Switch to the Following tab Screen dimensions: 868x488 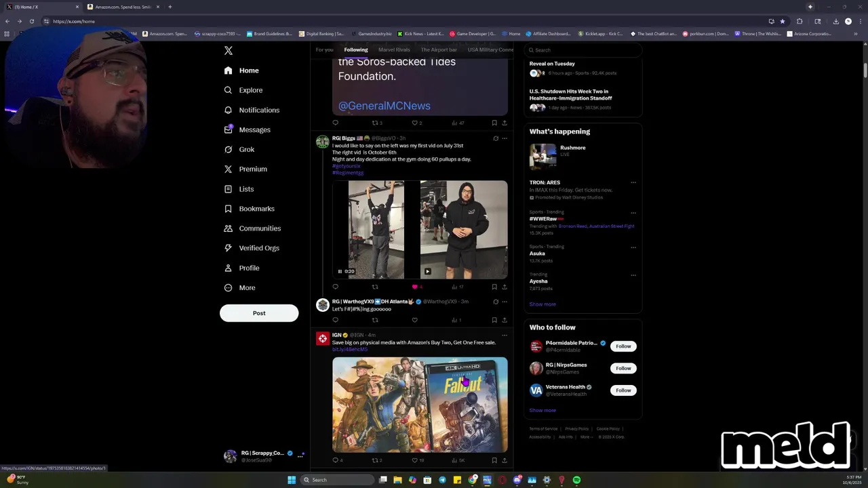pyautogui.click(x=355, y=49)
